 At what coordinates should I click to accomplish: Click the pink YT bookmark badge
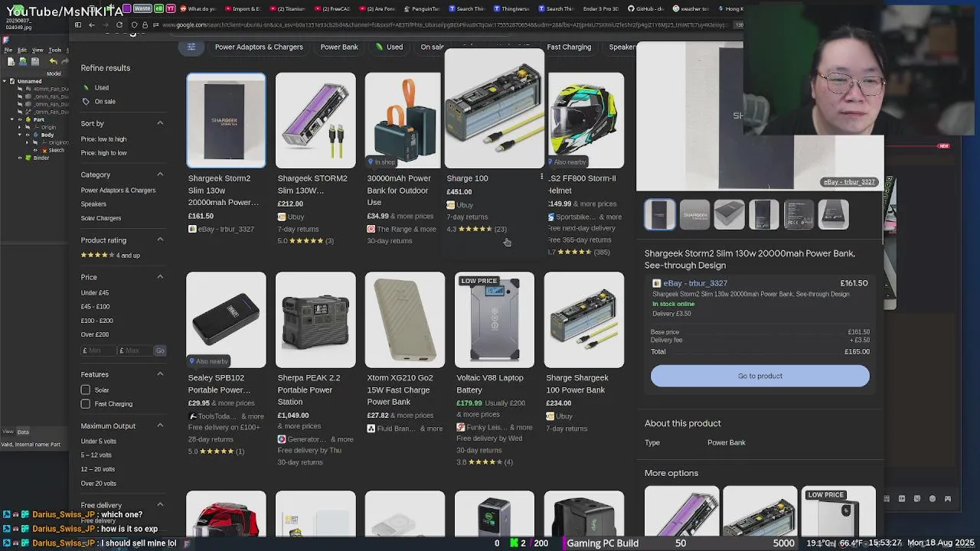[x=171, y=8]
